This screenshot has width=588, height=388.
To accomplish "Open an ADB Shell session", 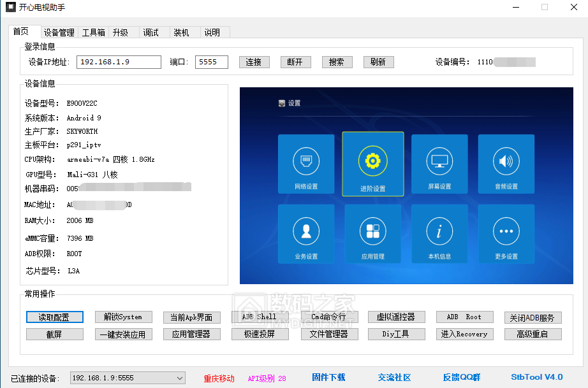I will (260, 317).
